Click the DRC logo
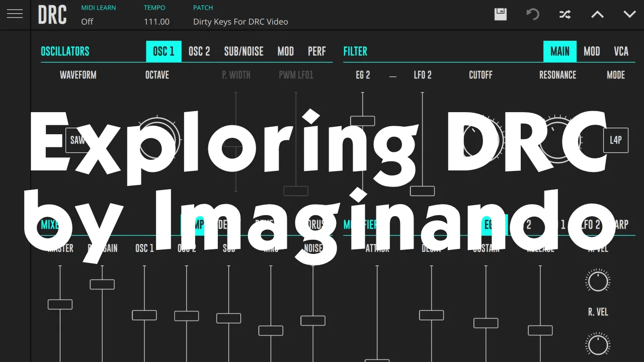The width and height of the screenshot is (644, 362). [52, 15]
